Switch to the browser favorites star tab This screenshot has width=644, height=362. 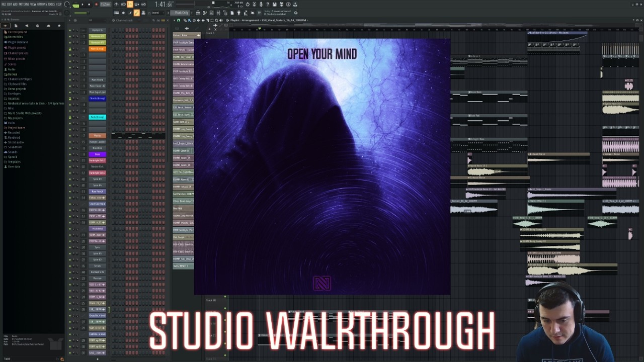[x=59, y=26]
